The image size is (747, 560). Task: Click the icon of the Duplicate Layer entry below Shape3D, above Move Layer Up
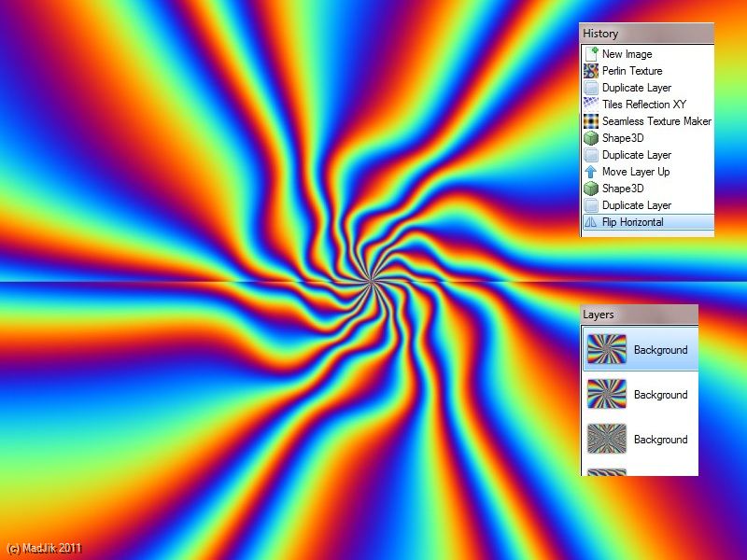pos(591,155)
